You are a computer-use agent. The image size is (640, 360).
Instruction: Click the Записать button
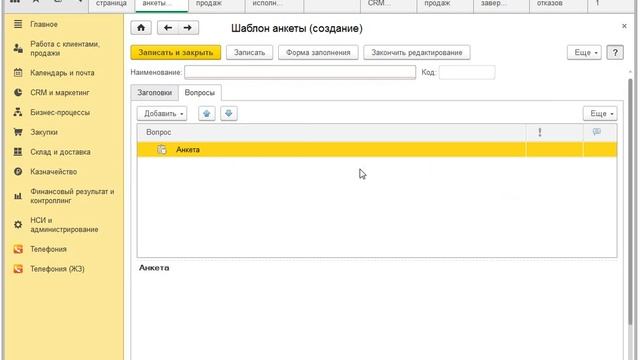click(x=249, y=52)
